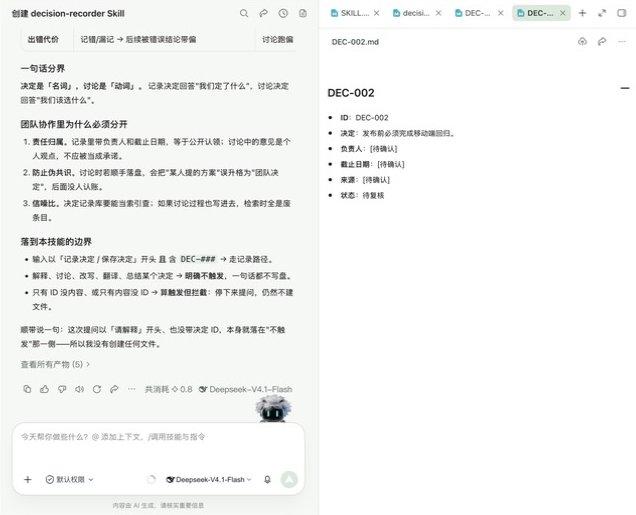Viewport: 636px width, 515px height.
Task: Close the third DEC- tab
Action: [501, 13]
